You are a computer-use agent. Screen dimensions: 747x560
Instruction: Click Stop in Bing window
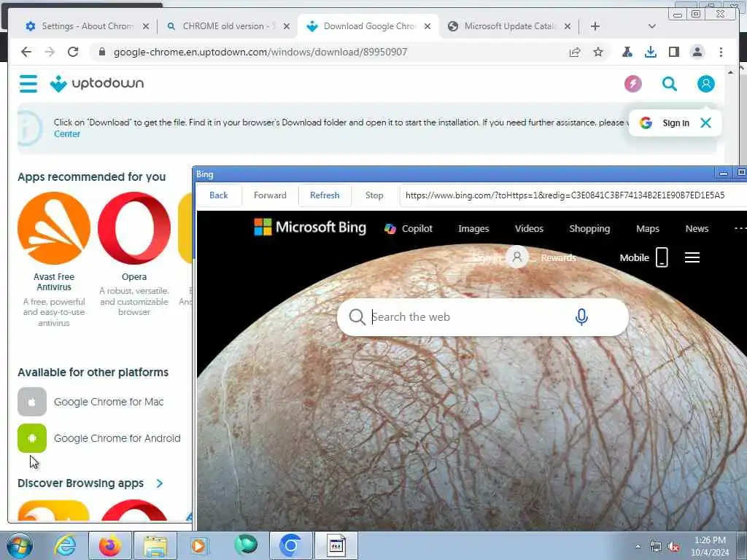(x=374, y=195)
